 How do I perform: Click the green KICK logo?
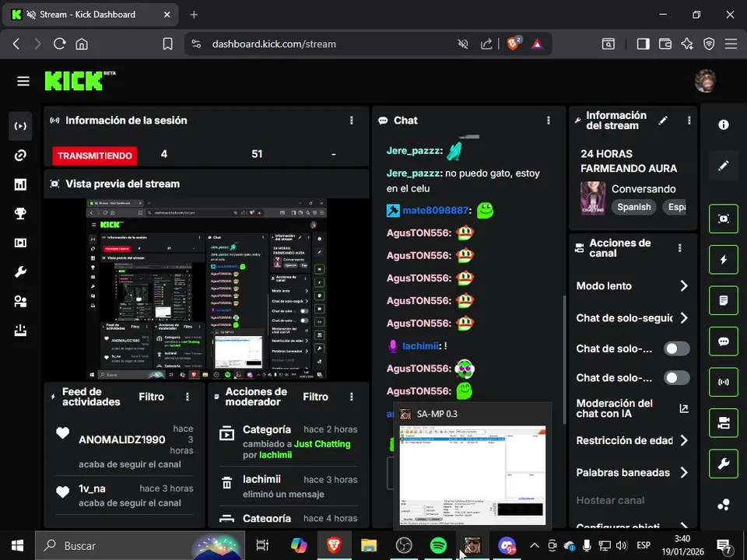(74, 81)
